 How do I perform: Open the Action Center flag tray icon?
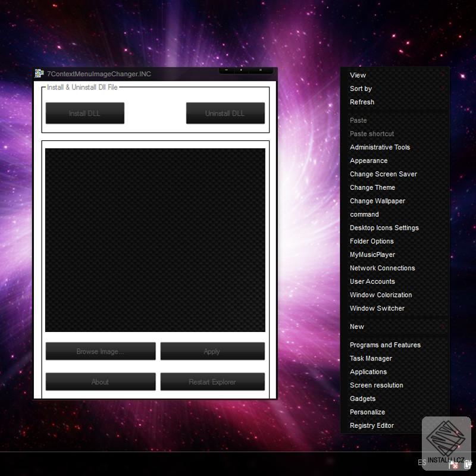tap(453, 465)
